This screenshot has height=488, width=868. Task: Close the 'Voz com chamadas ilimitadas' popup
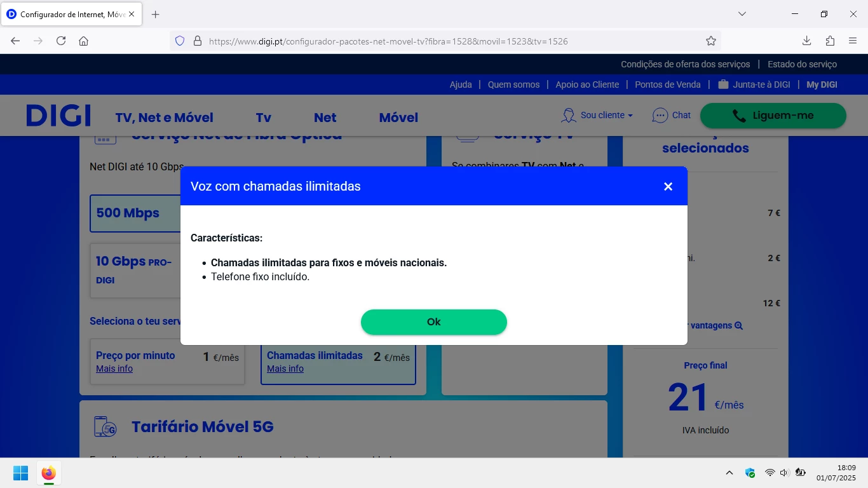tap(668, 186)
